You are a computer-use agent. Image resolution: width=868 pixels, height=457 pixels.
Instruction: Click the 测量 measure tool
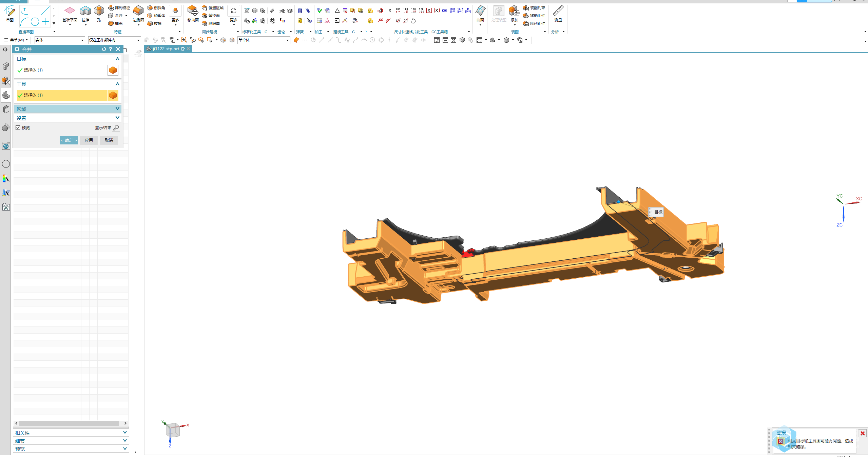[558, 14]
